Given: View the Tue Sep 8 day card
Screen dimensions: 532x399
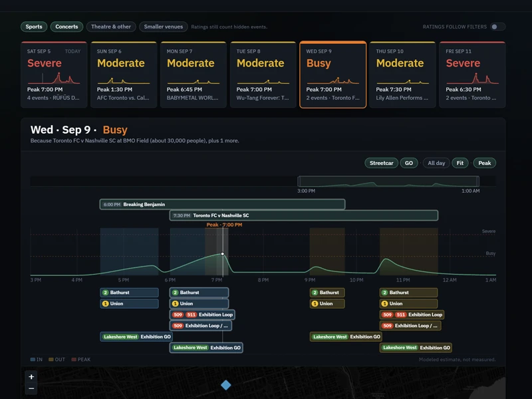Looking at the screenshot, I should [263, 74].
